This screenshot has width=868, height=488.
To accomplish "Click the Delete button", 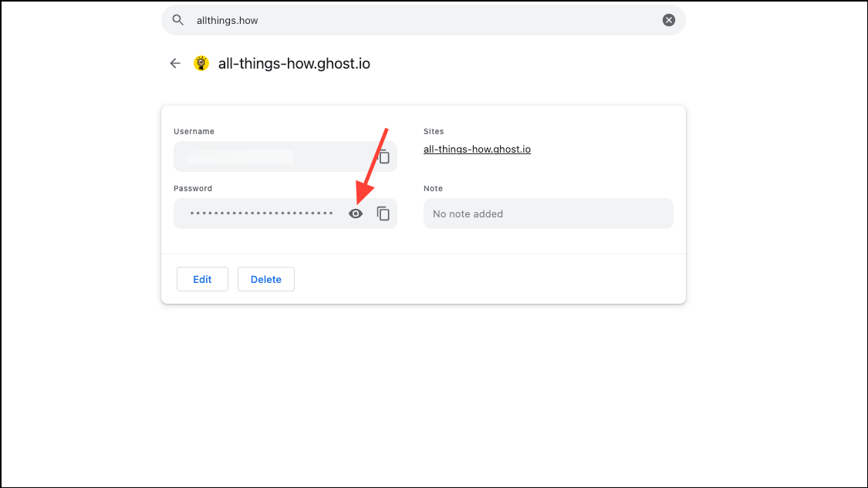I will (266, 279).
